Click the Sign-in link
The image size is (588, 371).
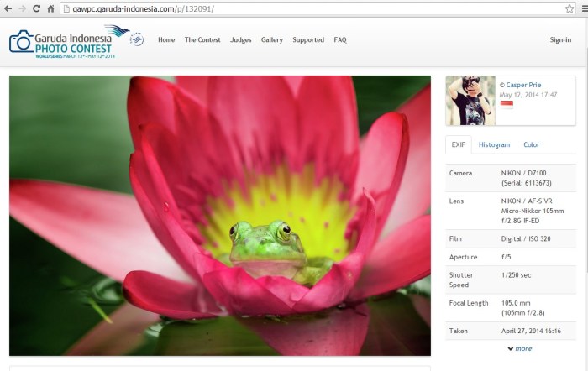coord(559,39)
